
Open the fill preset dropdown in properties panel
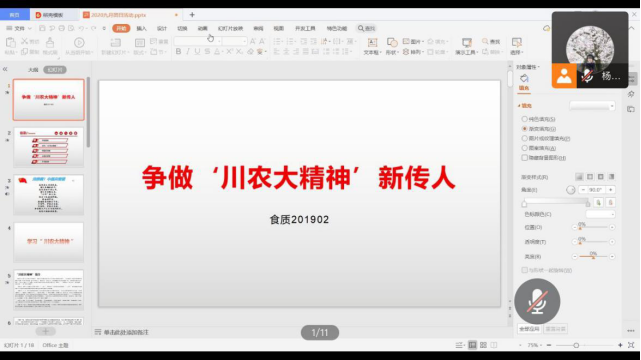(x=592, y=106)
